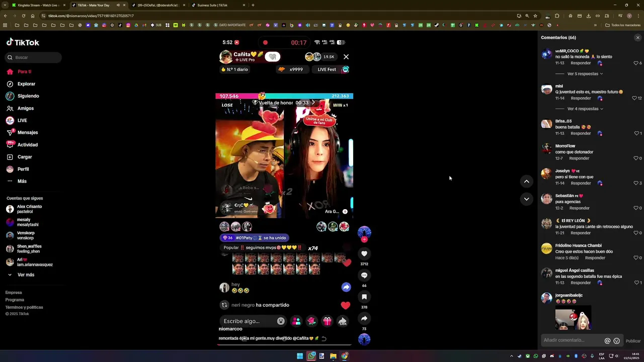Click the Buscar search field
Viewport: 644px width, 362px height.
click(x=34, y=57)
